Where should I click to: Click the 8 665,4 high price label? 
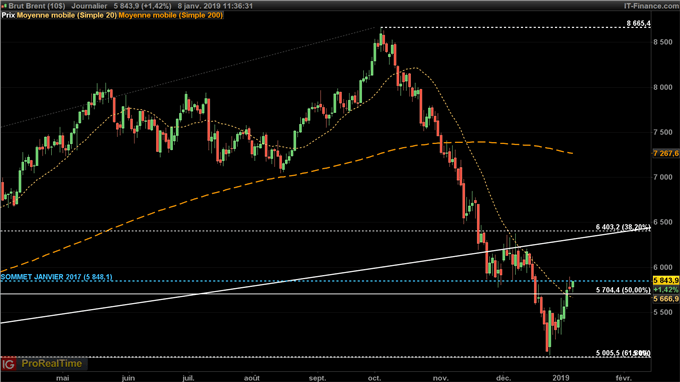click(638, 23)
